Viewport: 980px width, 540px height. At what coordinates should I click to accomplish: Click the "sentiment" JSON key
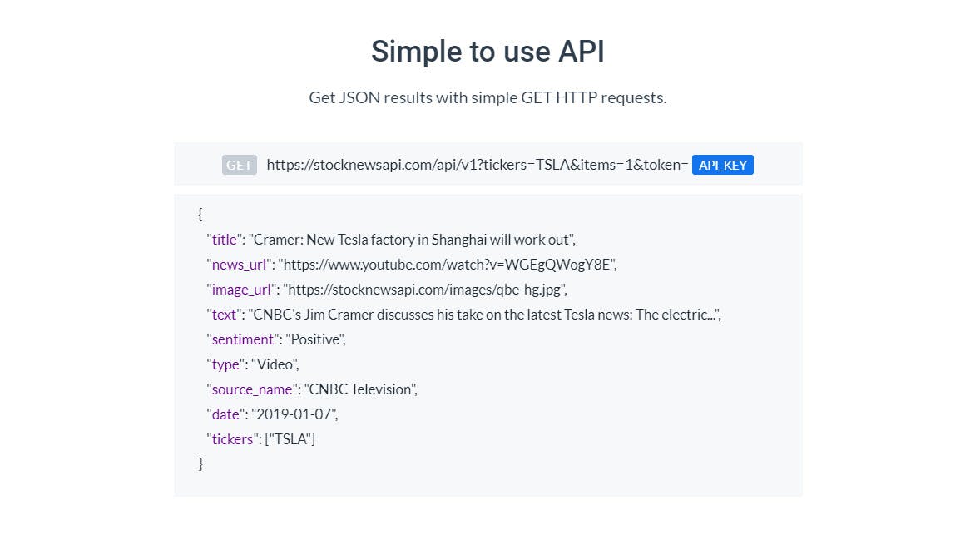point(243,339)
